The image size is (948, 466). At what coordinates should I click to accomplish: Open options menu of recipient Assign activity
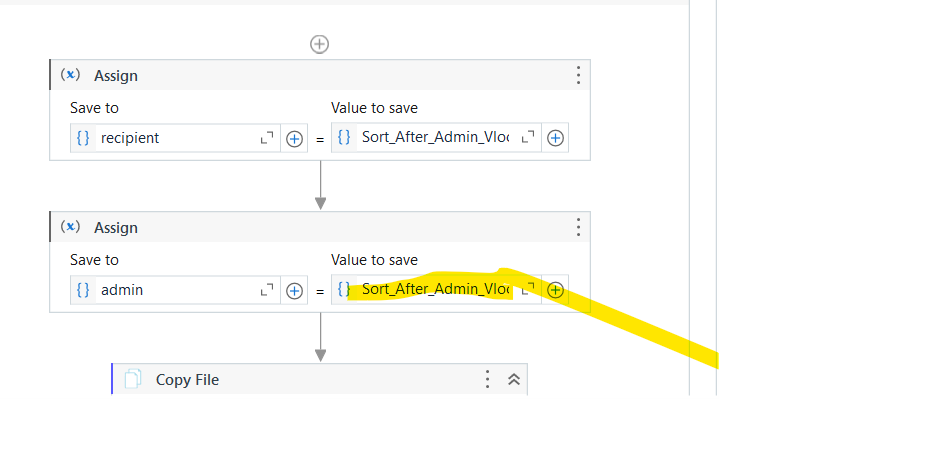pos(579,75)
